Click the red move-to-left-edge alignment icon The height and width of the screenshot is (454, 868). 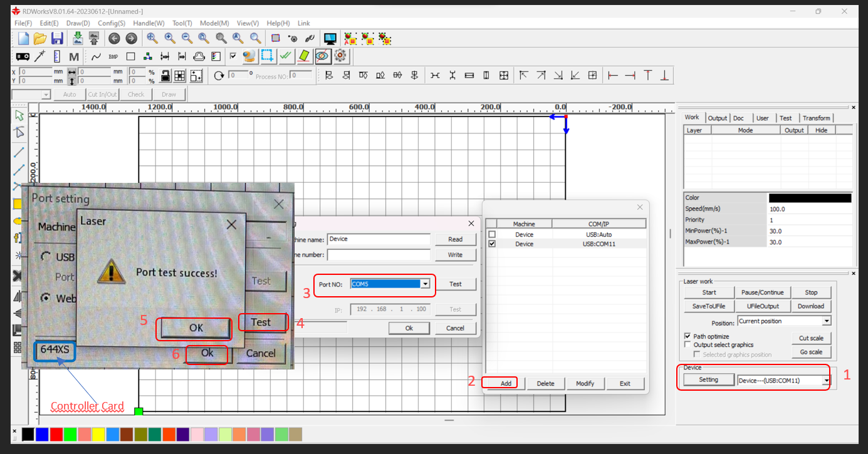point(613,76)
